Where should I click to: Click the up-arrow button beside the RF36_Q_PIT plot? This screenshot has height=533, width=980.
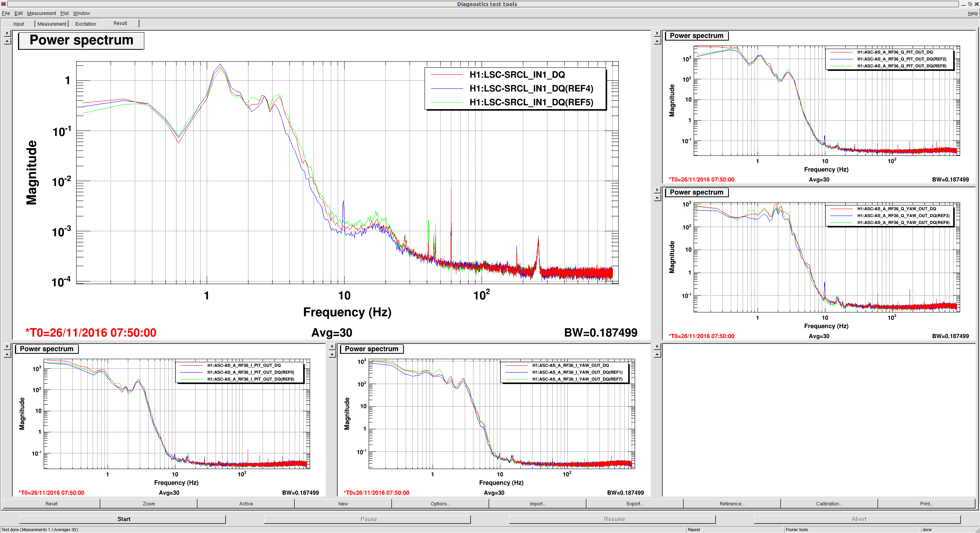point(657,41)
